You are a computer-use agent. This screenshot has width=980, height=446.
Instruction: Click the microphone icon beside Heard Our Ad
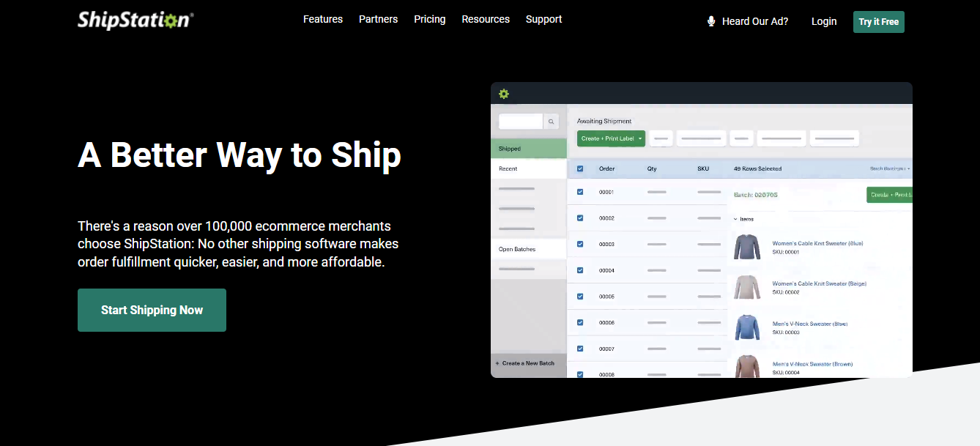click(710, 21)
